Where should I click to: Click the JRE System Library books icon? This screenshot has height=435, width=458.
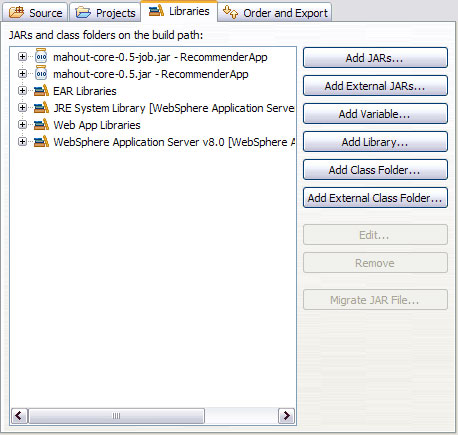(x=41, y=107)
